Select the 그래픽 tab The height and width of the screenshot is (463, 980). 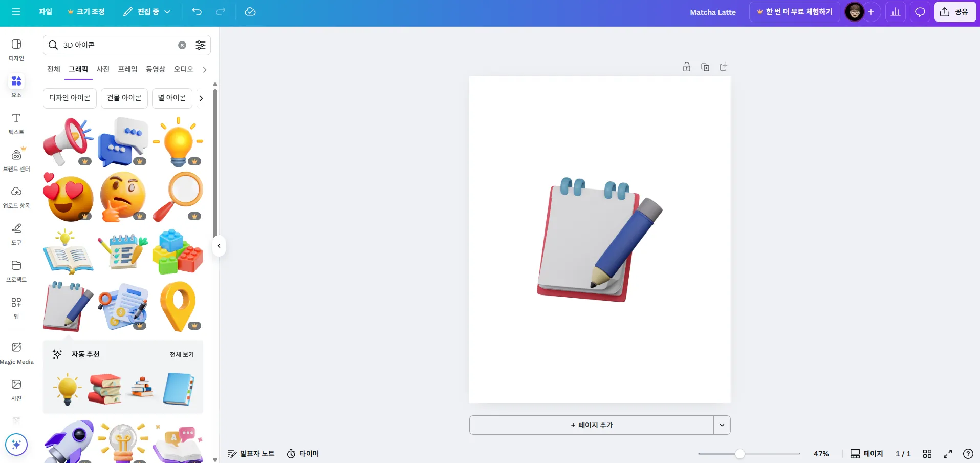[78, 69]
